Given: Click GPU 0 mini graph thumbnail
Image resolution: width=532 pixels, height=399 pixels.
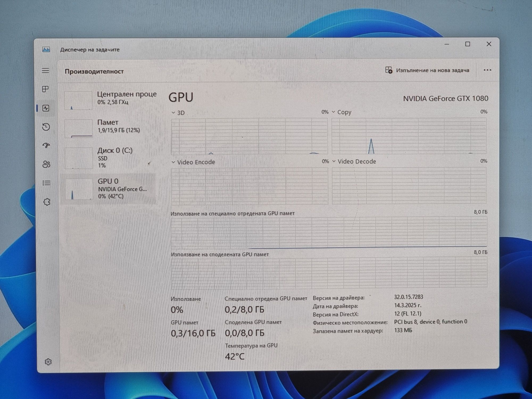Looking at the screenshot, I should (79, 189).
